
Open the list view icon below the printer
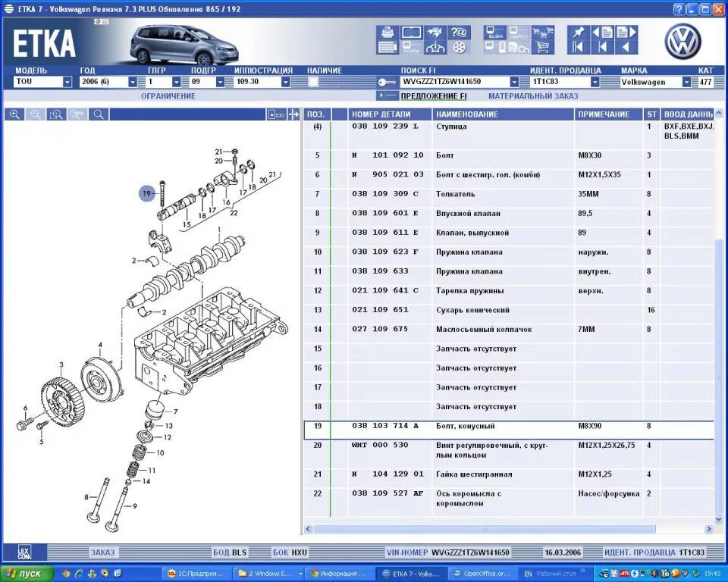[388, 47]
